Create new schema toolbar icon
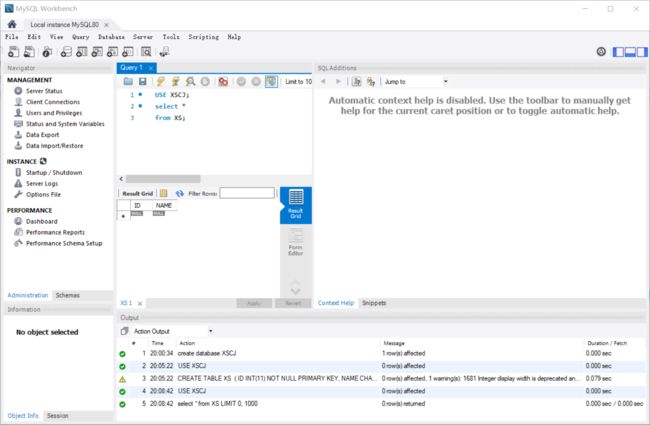 click(66, 52)
